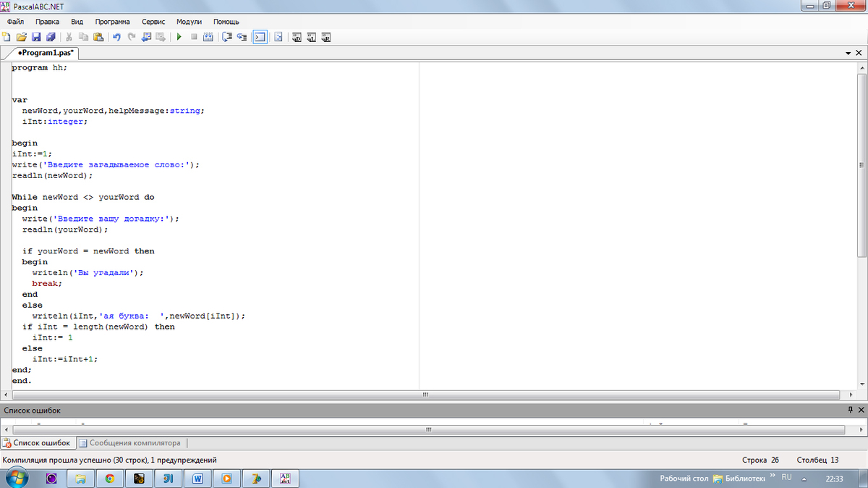
Task: Click the 'iInt:=iInt+1;' line
Action: [65, 359]
